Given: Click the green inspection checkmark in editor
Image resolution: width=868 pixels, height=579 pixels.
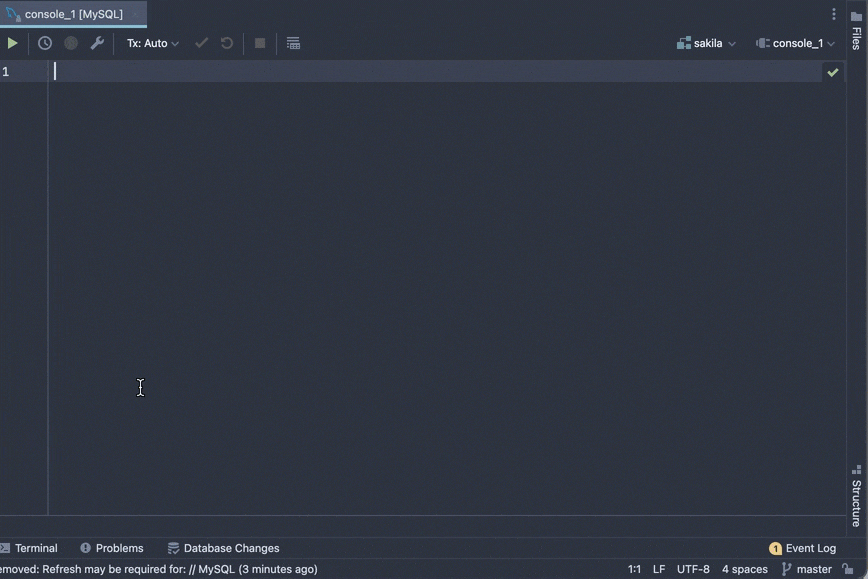Looking at the screenshot, I should tap(832, 72).
